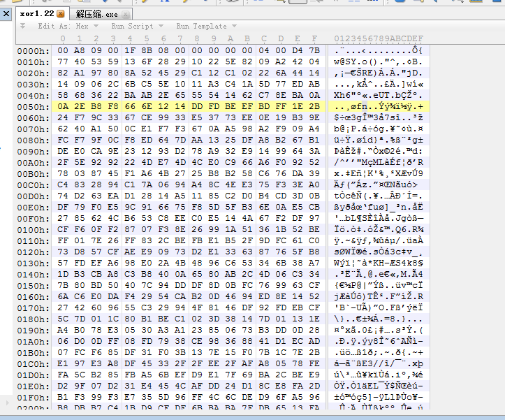Viewport: 505px width, 420px height.
Task: Click byte B8 in highlighted row 0050h
Action: pyautogui.click(x=96, y=106)
